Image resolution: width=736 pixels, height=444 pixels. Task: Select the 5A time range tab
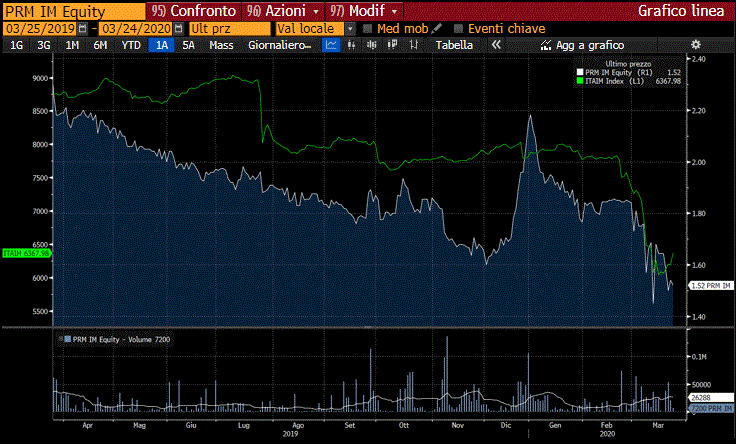(188, 45)
